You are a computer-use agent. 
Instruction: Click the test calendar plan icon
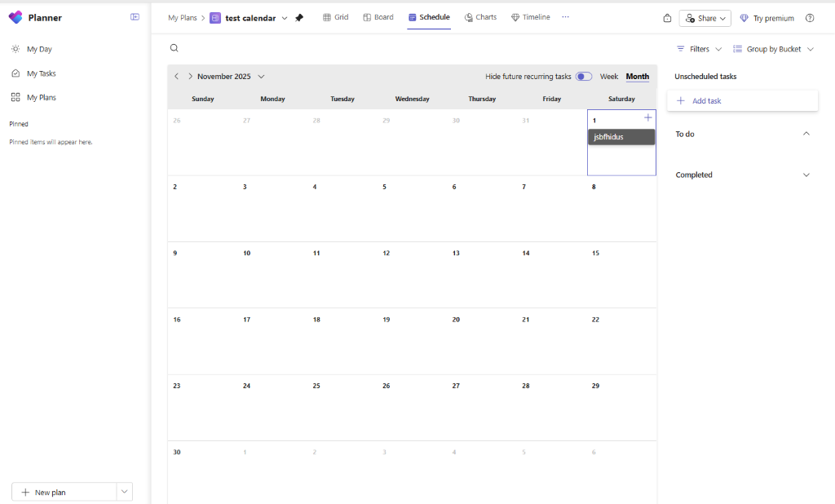coord(215,18)
